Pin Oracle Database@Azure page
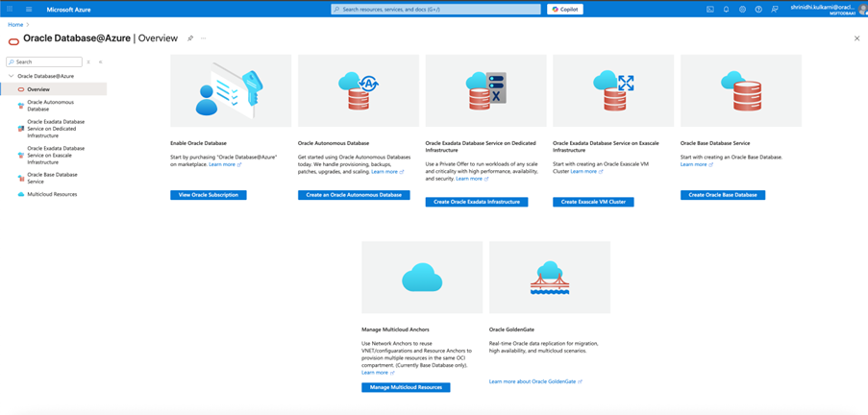This screenshot has width=868, height=415. click(190, 38)
